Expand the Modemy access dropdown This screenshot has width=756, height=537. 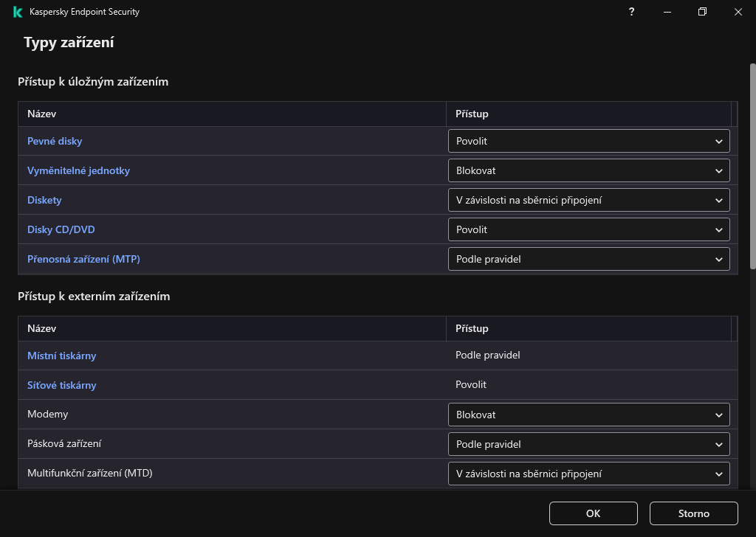(x=588, y=415)
